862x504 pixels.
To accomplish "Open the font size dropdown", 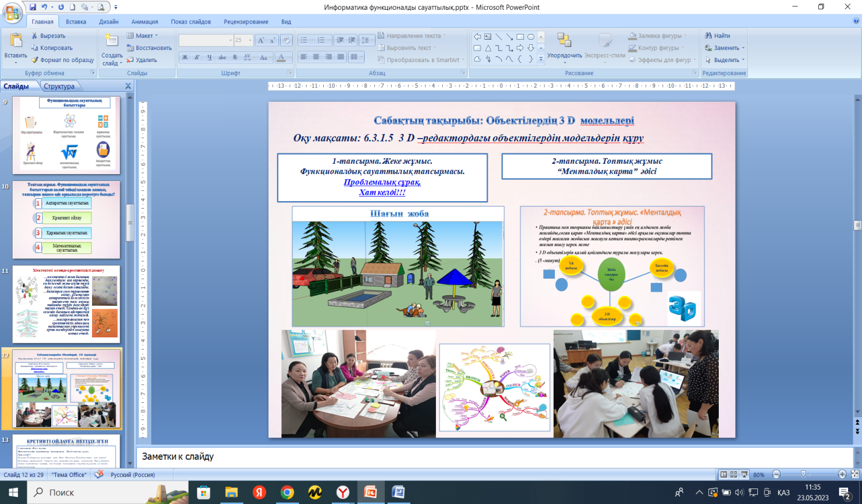I will click(x=250, y=40).
